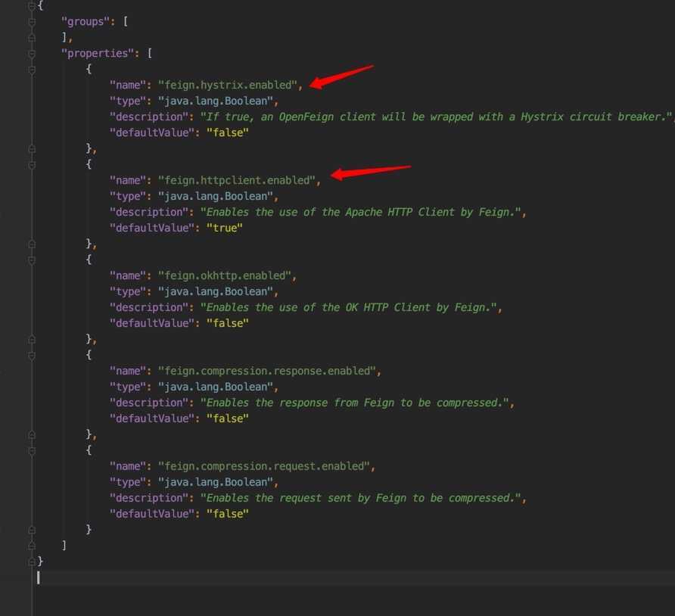Screen dimensions: 675x616
Task: Select the "feign.okhttp.enabled" name value
Action: tap(225, 275)
